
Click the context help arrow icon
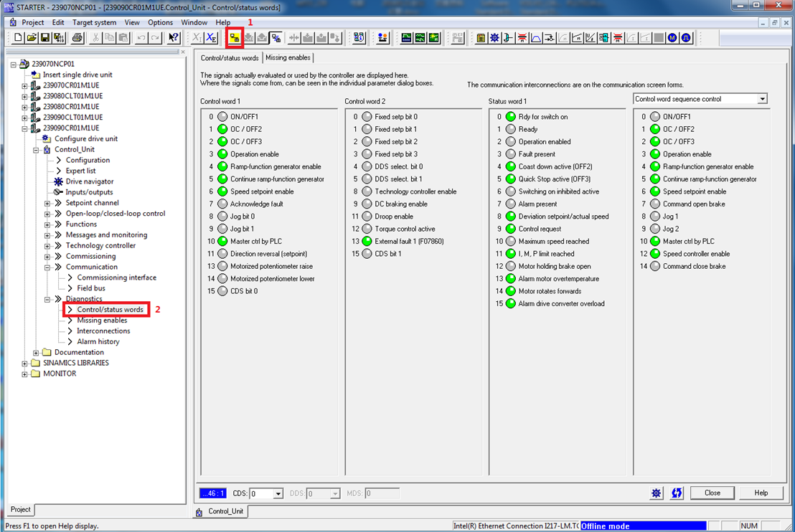[x=174, y=37]
